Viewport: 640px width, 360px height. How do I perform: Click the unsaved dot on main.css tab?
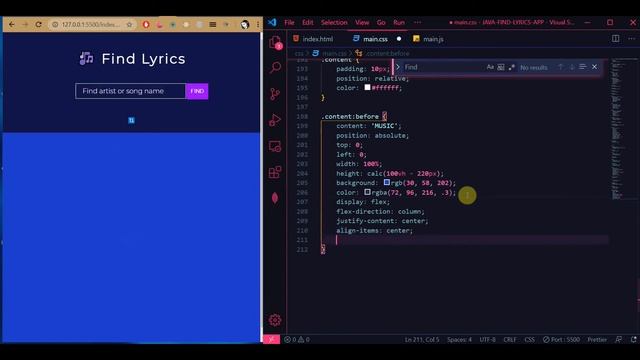399,39
